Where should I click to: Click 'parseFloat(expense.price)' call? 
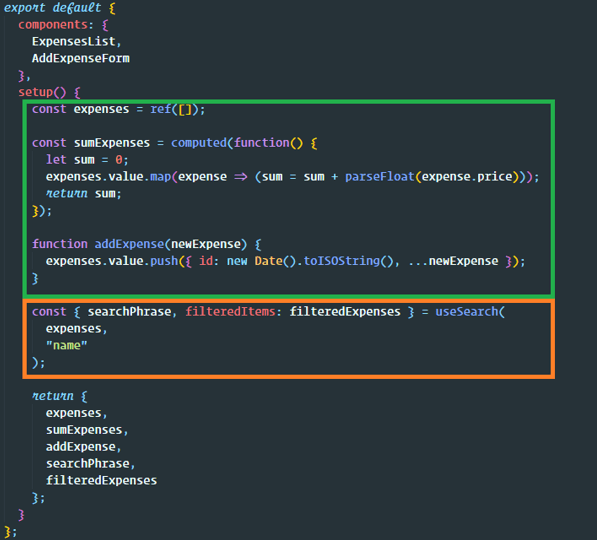(432, 177)
